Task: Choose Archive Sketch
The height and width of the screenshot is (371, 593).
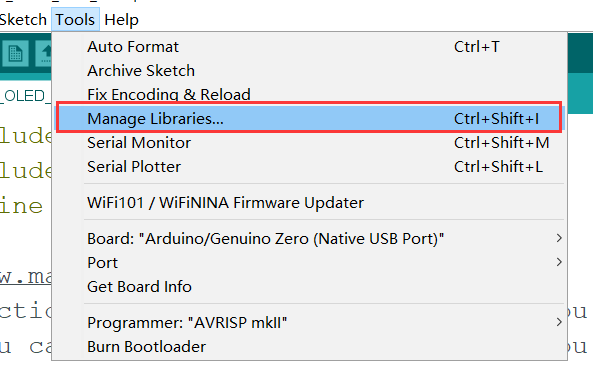Action: point(309,71)
